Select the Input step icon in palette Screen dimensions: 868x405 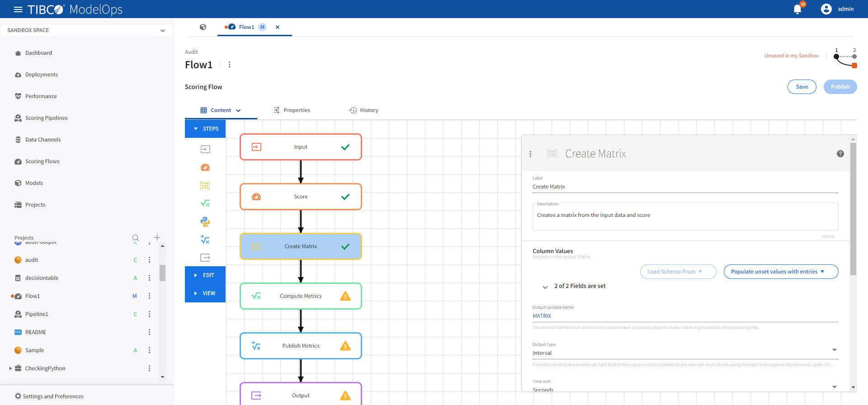[205, 149]
